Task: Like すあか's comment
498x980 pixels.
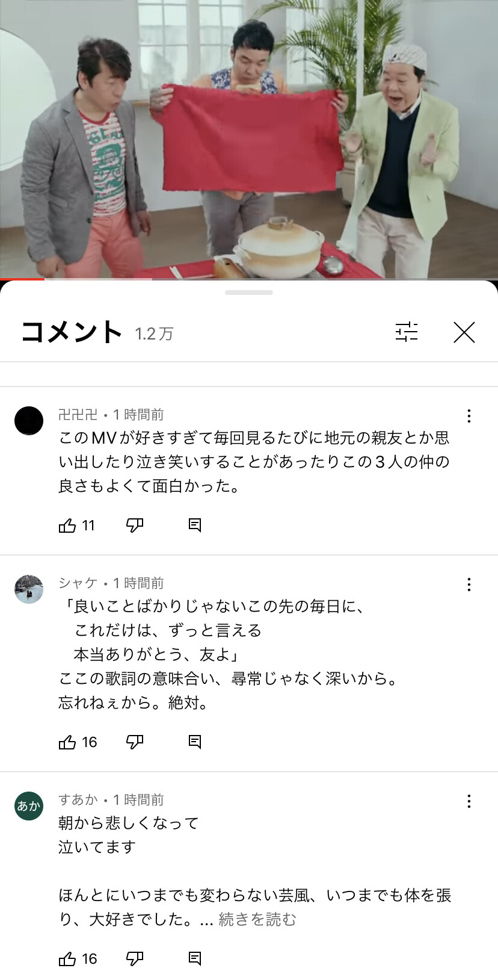Action: click(x=67, y=959)
